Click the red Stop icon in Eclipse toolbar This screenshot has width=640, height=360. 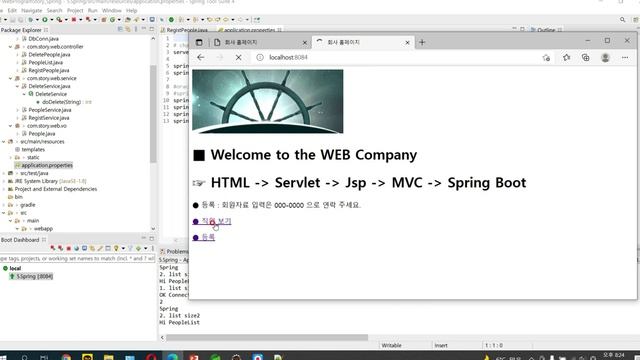click(74, 20)
